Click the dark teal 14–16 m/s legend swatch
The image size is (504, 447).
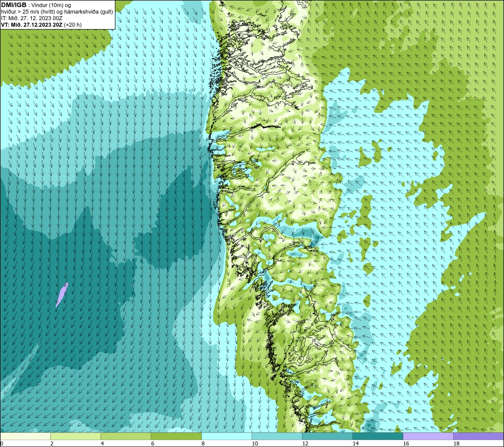[377, 436]
